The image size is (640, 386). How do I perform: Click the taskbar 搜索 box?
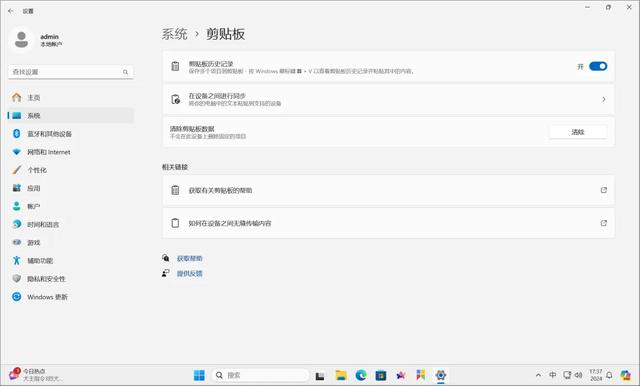click(260, 375)
